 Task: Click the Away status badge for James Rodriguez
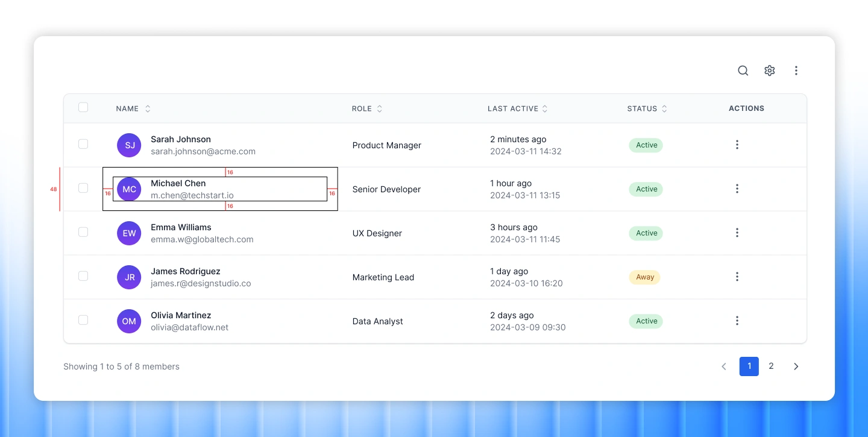pos(644,277)
